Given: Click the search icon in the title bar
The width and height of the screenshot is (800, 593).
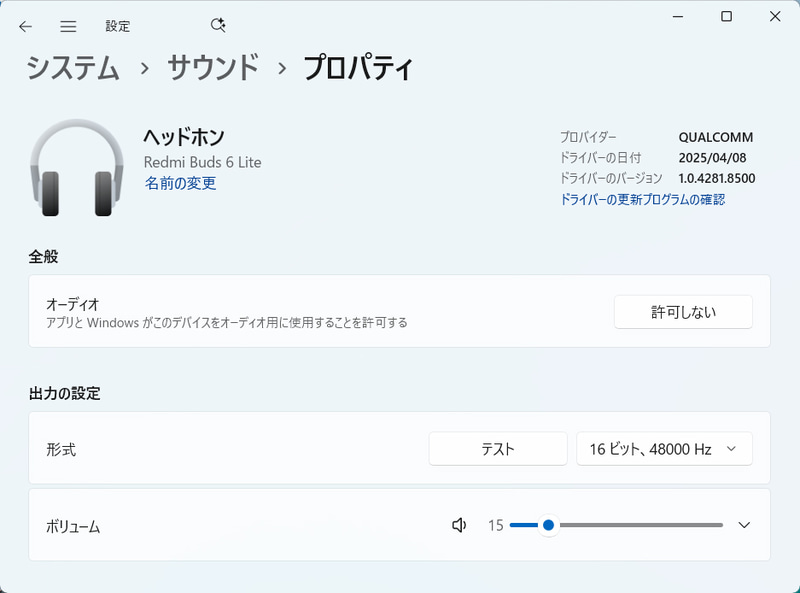Looking at the screenshot, I should 217,27.
